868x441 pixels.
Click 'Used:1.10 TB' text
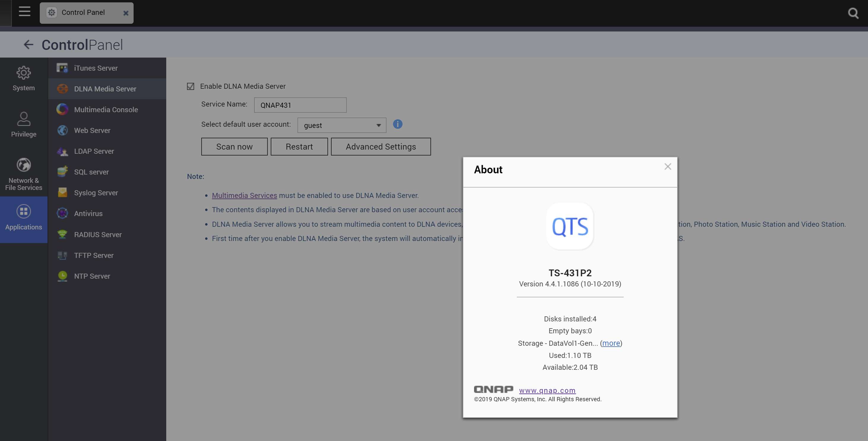tap(570, 356)
